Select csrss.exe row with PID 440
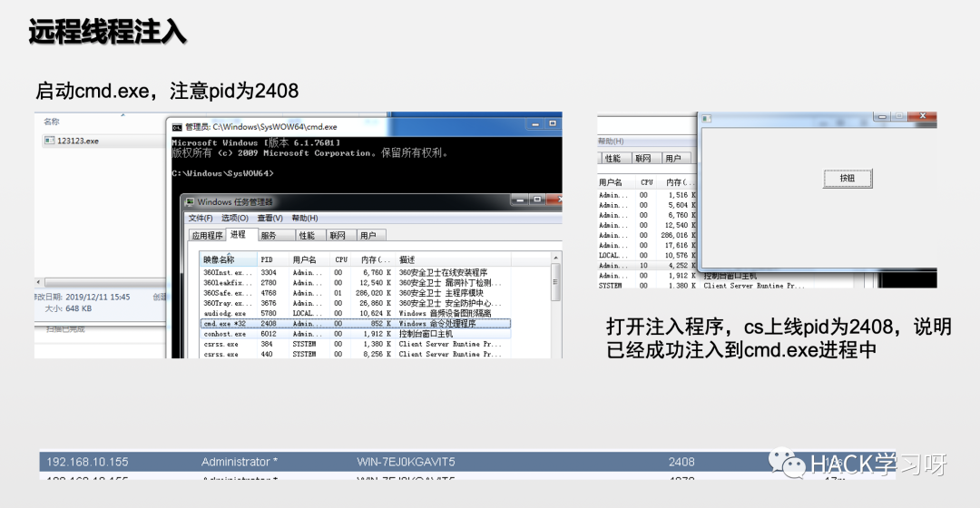 pyautogui.click(x=355, y=354)
